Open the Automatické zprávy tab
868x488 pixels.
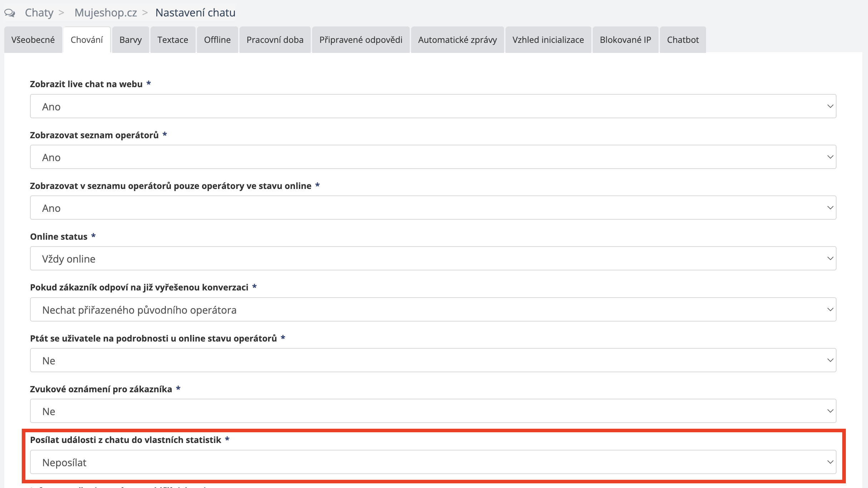(x=457, y=40)
